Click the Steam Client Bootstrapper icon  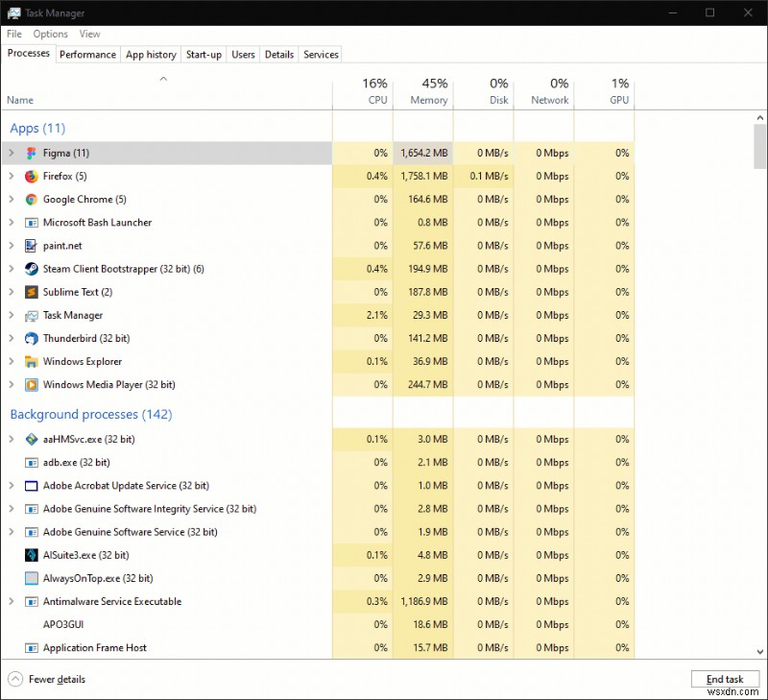pos(30,269)
